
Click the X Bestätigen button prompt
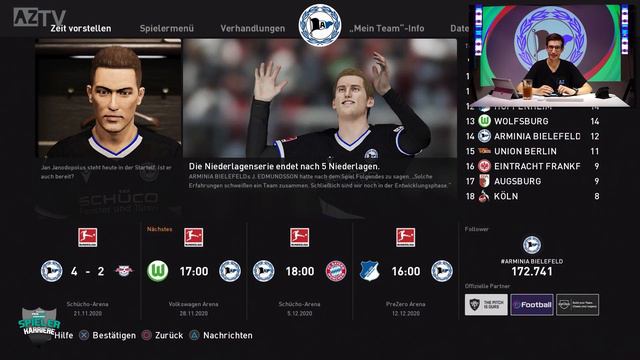click(x=107, y=336)
